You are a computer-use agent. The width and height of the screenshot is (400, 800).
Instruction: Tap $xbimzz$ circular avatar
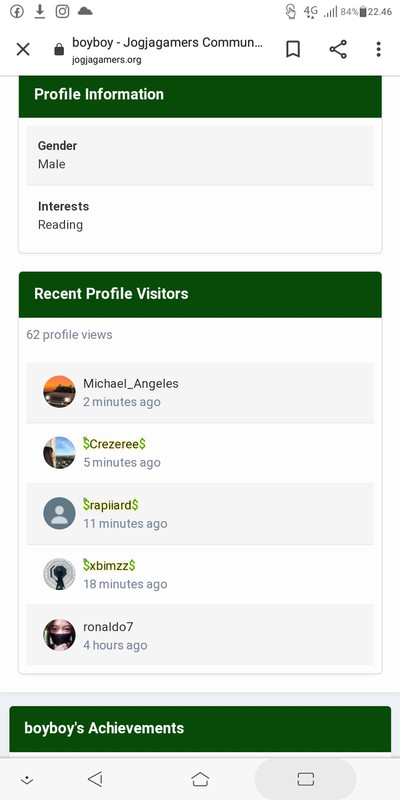click(x=59, y=574)
